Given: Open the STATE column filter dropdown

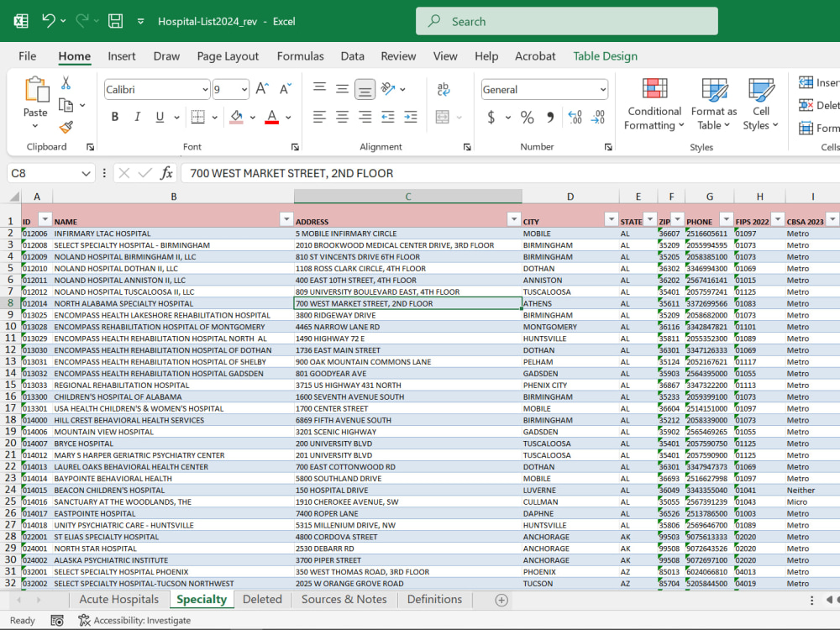Looking at the screenshot, I should point(650,219).
